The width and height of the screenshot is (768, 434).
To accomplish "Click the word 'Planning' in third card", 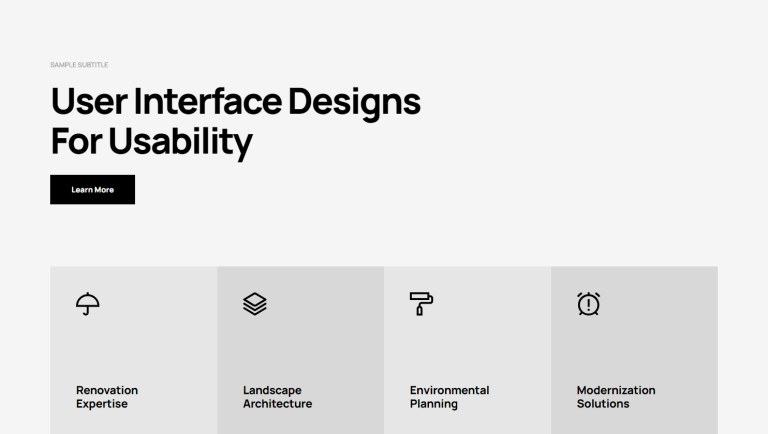I will pos(434,404).
